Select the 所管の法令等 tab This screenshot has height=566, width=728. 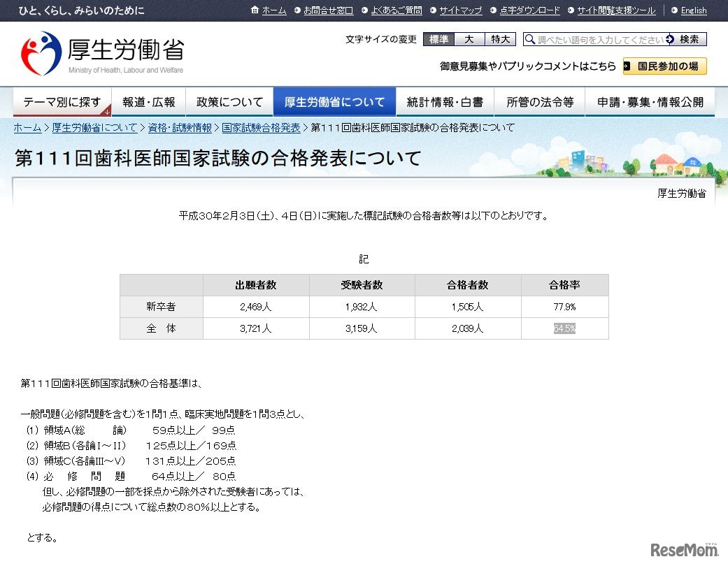click(541, 101)
